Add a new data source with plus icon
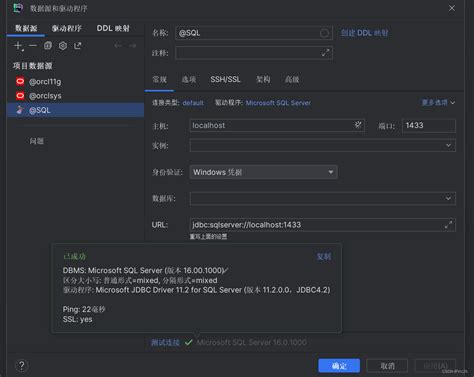Screen dimensions: 474x377 click(x=18, y=46)
